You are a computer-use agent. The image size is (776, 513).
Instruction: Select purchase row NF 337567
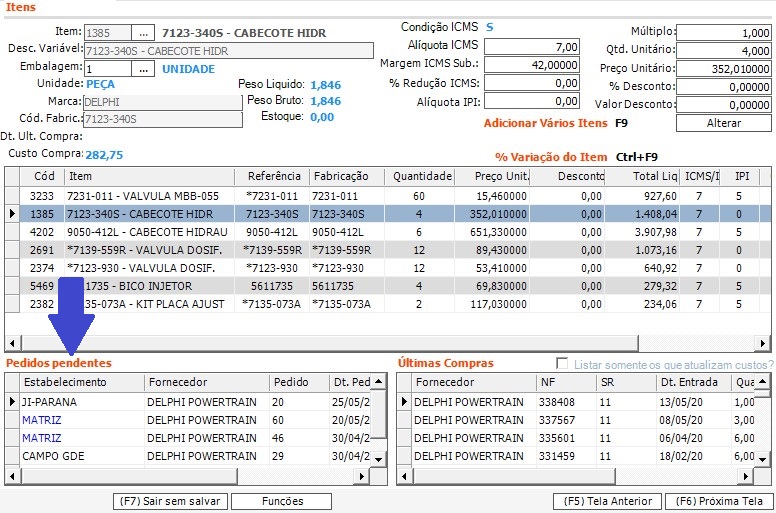[576, 420]
